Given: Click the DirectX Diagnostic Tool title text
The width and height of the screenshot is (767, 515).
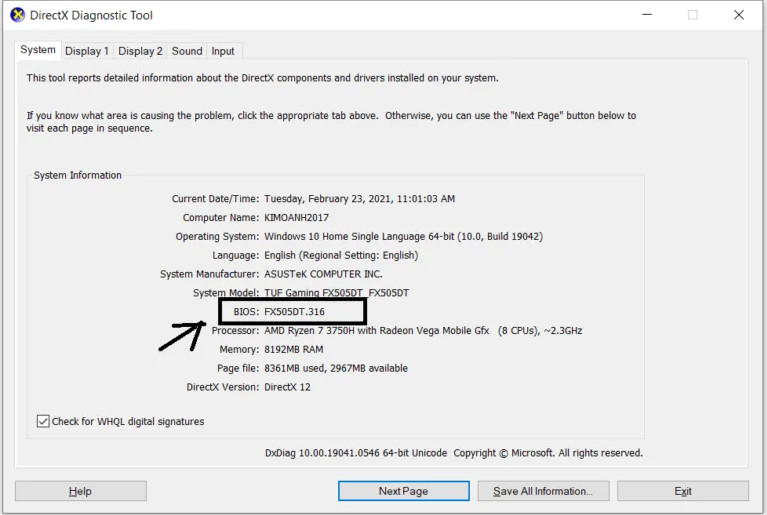Looking at the screenshot, I should point(91,15).
